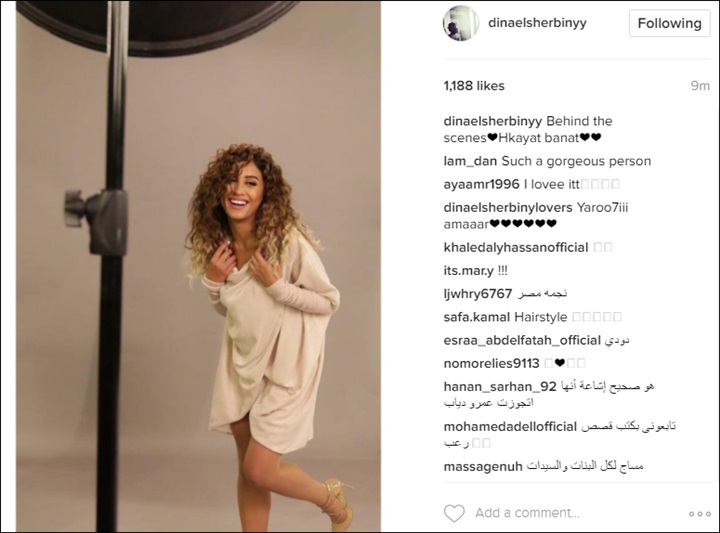Open its.mar.y commenter profile
720x533 pixels.
(468, 271)
